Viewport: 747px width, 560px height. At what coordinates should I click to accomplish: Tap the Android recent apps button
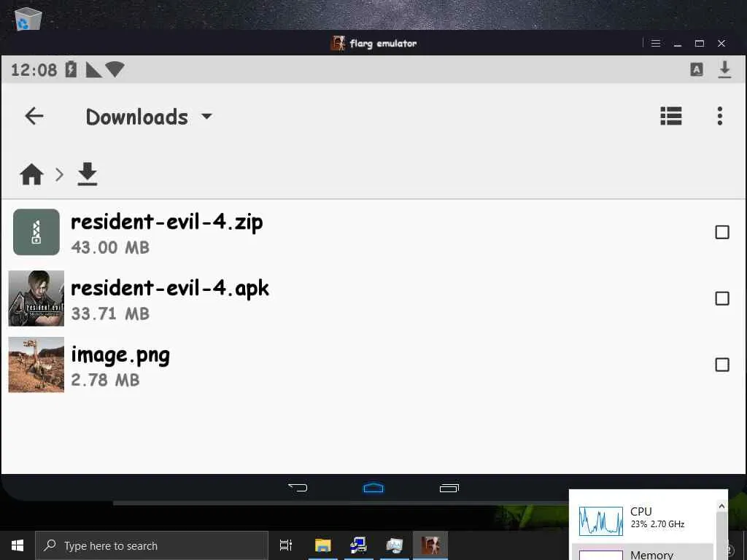(x=449, y=488)
